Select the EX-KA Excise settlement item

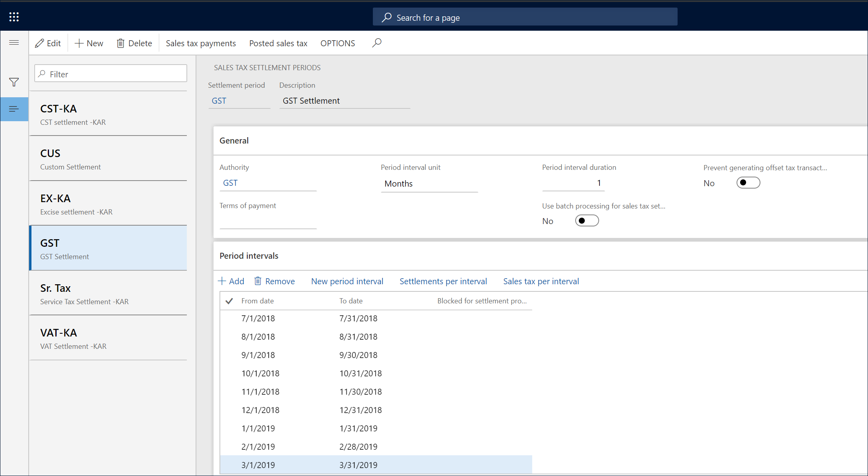(x=108, y=204)
